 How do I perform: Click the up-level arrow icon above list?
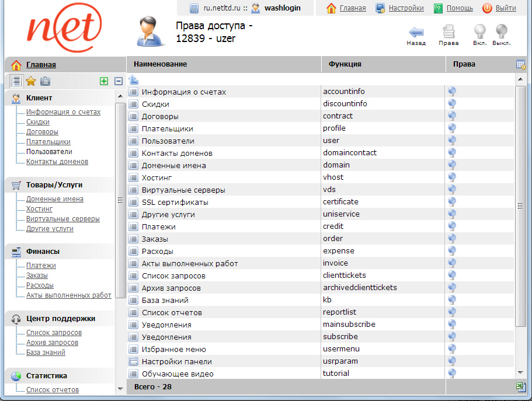tap(133, 79)
